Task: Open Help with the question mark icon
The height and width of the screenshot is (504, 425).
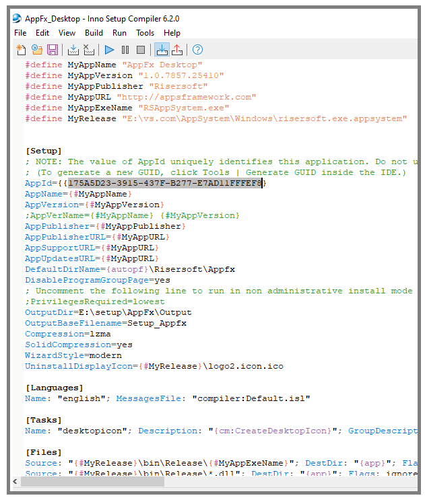Action: pos(197,50)
